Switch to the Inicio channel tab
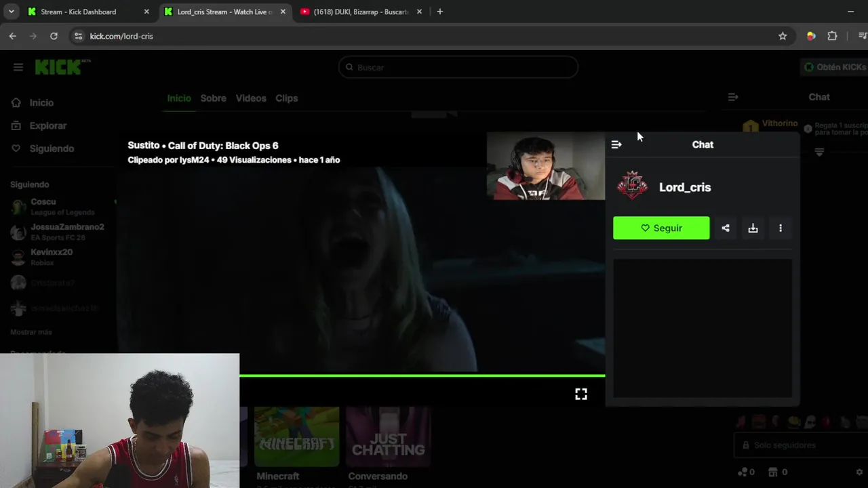The height and width of the screenshot is (488, 868). point(179,98)
